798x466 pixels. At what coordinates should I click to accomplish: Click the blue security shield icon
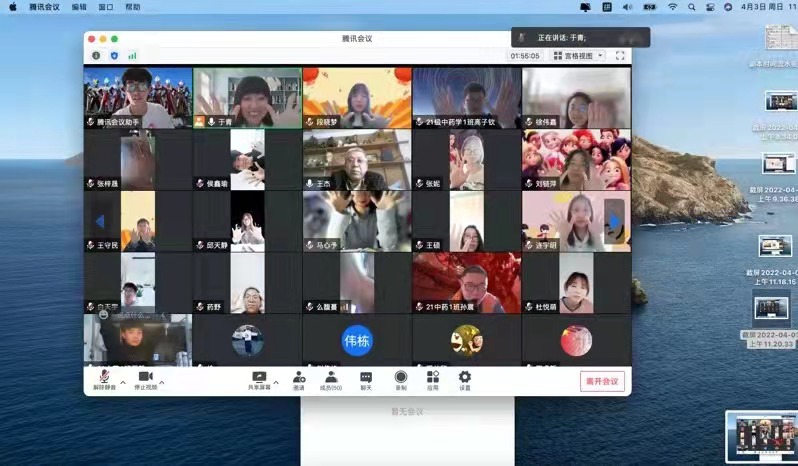(x=113, y=56)
